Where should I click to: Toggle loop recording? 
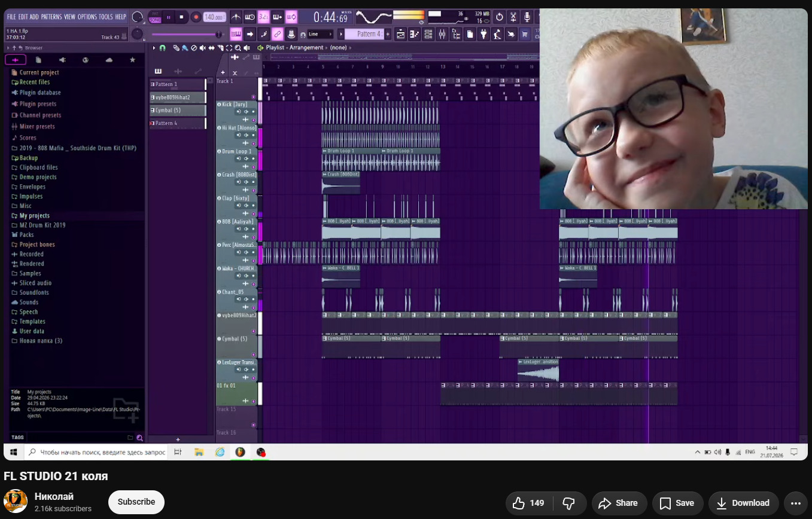291,17
